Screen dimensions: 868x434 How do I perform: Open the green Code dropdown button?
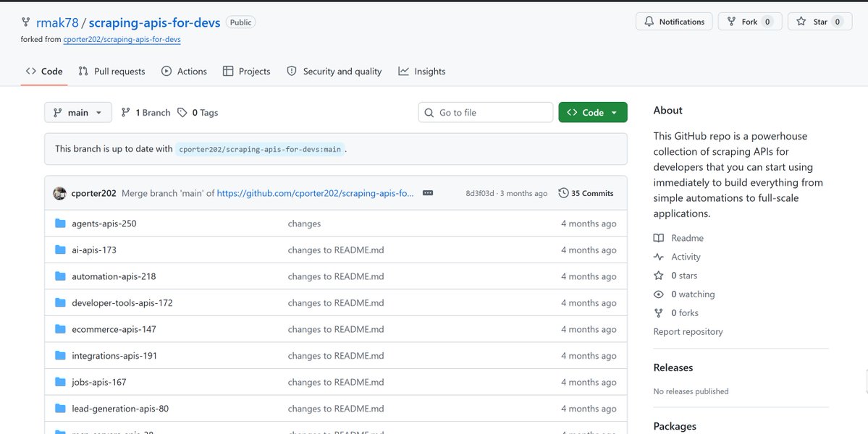click(x=593, y=113)
